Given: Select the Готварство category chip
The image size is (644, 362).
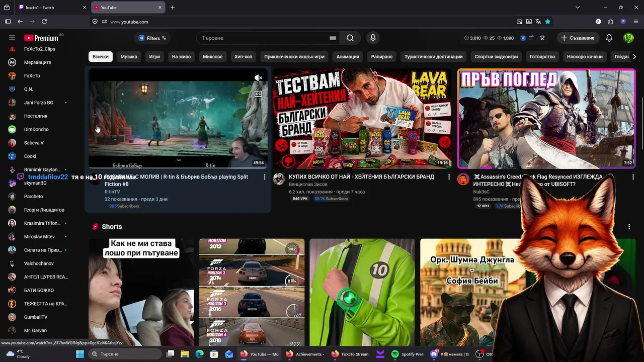Looking at the screenshot, I should point(542,57).
